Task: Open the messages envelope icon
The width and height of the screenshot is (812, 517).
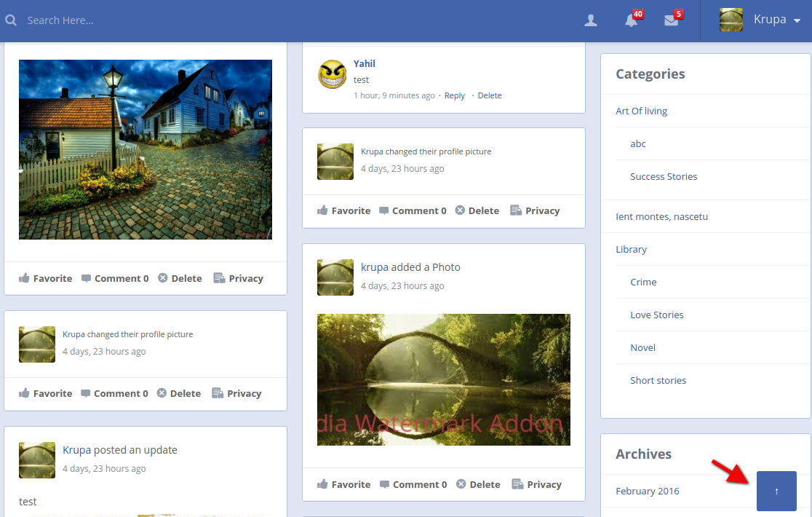Action: 671,20
